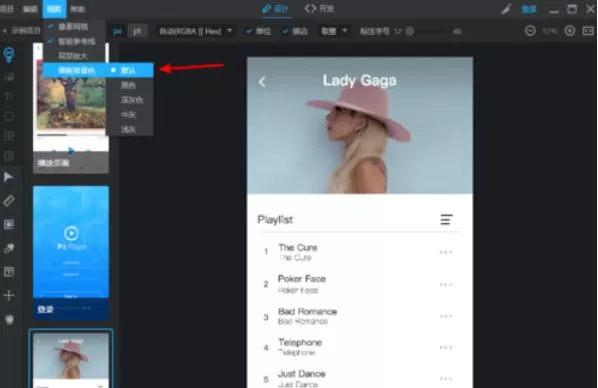This screenshot has height=388, width=598.
Task: Click the three-dots icon on Bad Romance row
Action: click(446, 316)
